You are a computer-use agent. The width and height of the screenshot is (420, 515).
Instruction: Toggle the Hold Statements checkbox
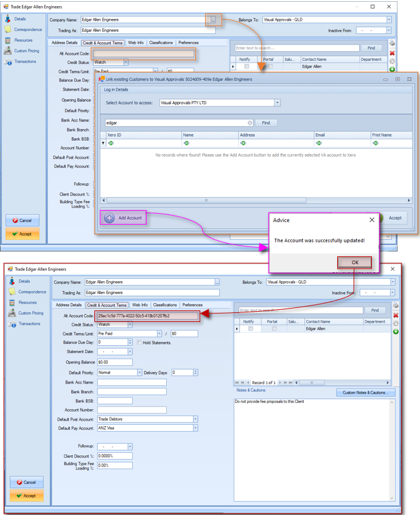point(139,343)
